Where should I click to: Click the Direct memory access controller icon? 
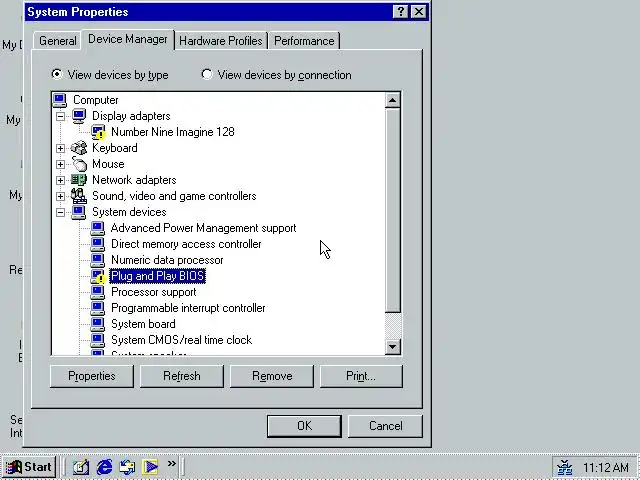point(98,244)
